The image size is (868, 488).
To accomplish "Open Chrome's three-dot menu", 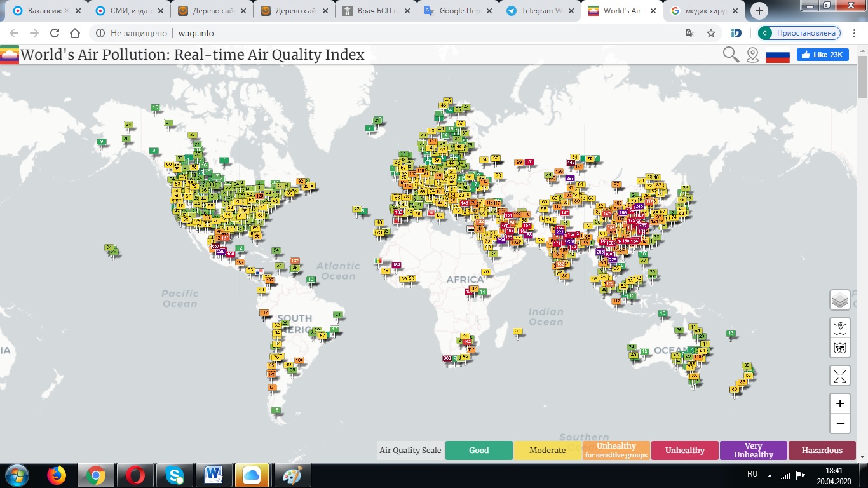I will 855,33.
